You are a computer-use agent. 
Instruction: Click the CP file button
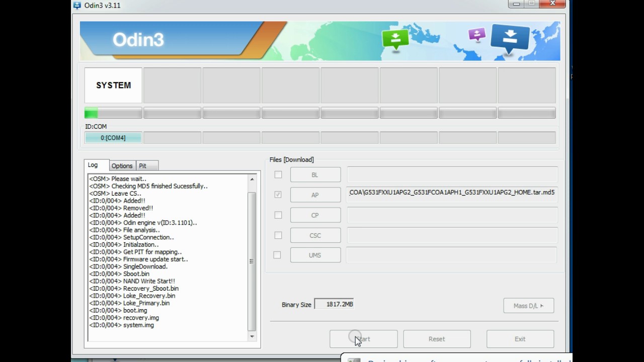(315, 215)
